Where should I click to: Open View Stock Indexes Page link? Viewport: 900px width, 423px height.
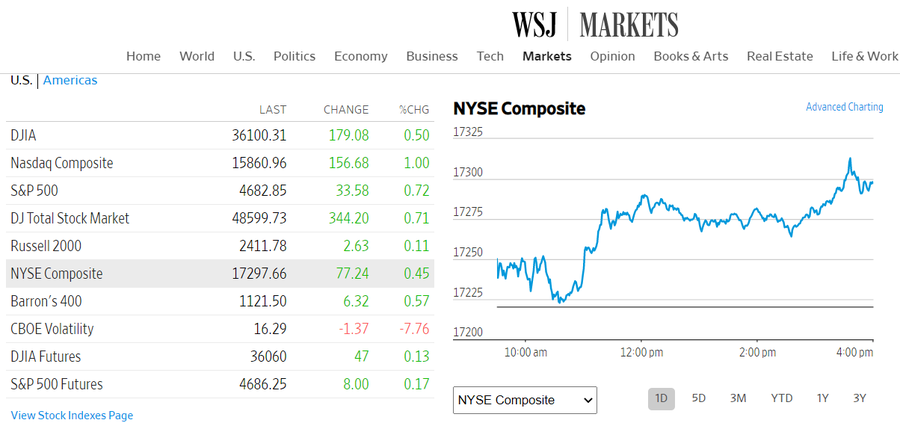[72, 415]
